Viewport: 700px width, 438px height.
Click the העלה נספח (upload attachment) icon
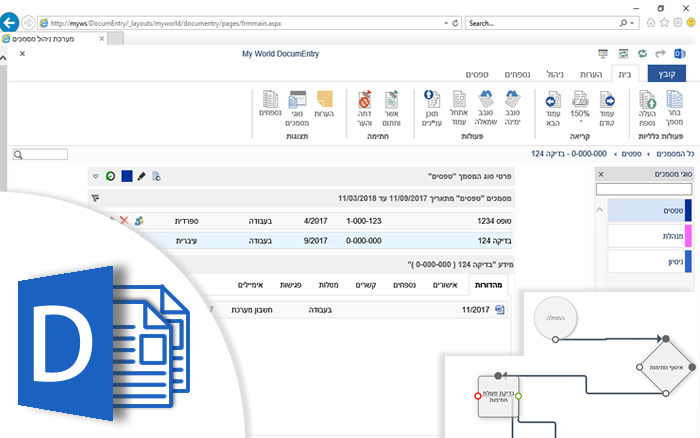647,99
